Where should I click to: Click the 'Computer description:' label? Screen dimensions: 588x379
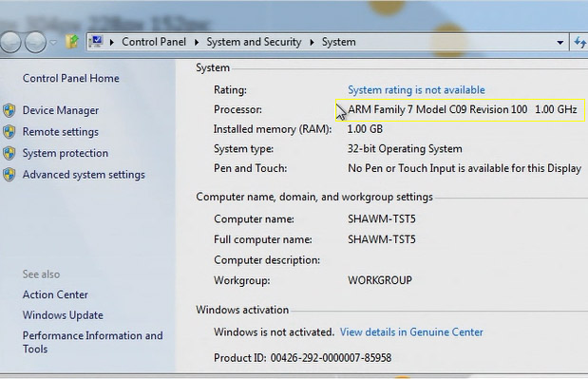(267, 260)
